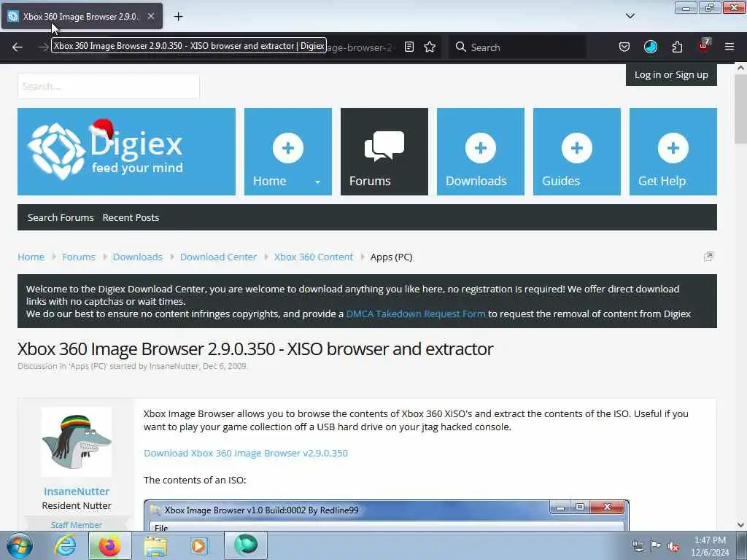Viewport: 747px width, 560px height.
Task: Go back to the previous page
Action: (x=18, y=47)
